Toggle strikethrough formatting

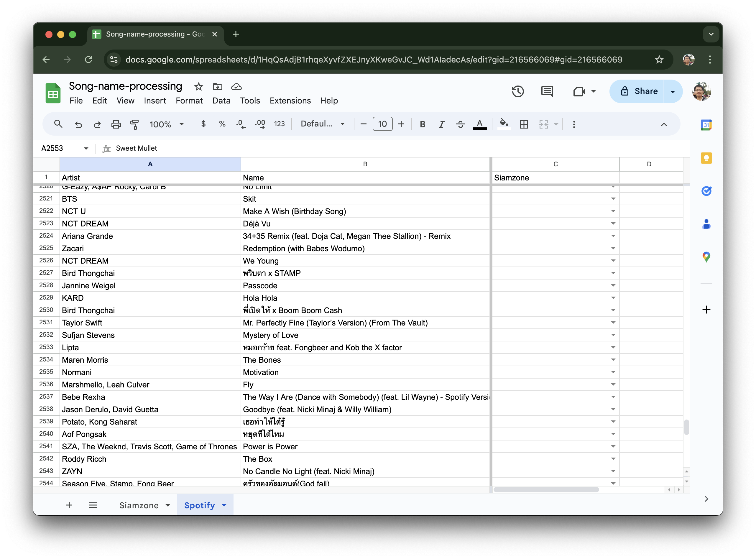coord(460,124)
